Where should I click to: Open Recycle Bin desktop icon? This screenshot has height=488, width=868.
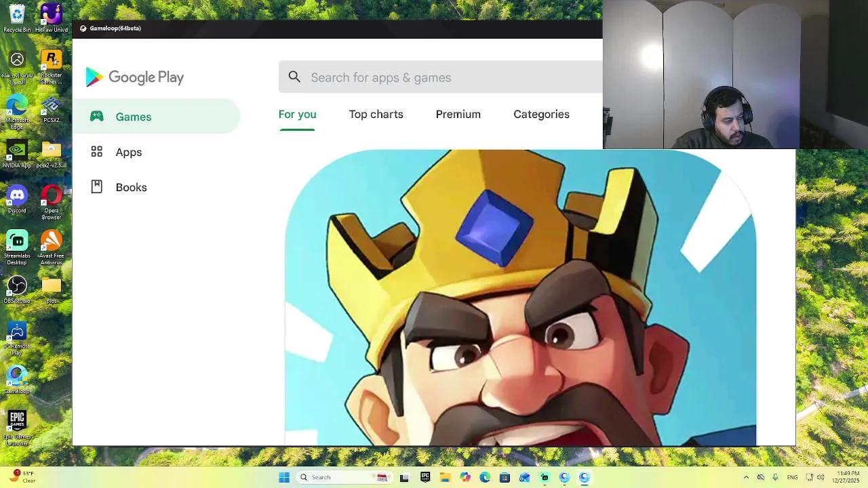pyautogui.click(x=17, y=18)
